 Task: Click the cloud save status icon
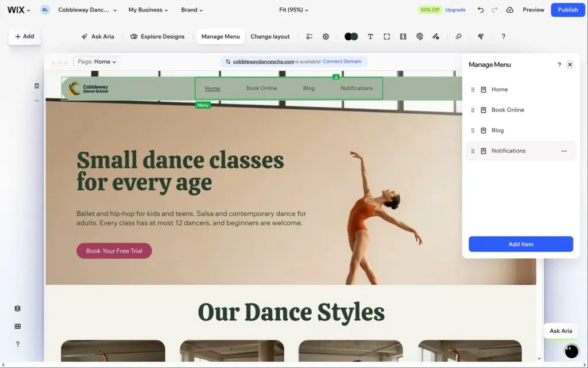tap(510, 10)
